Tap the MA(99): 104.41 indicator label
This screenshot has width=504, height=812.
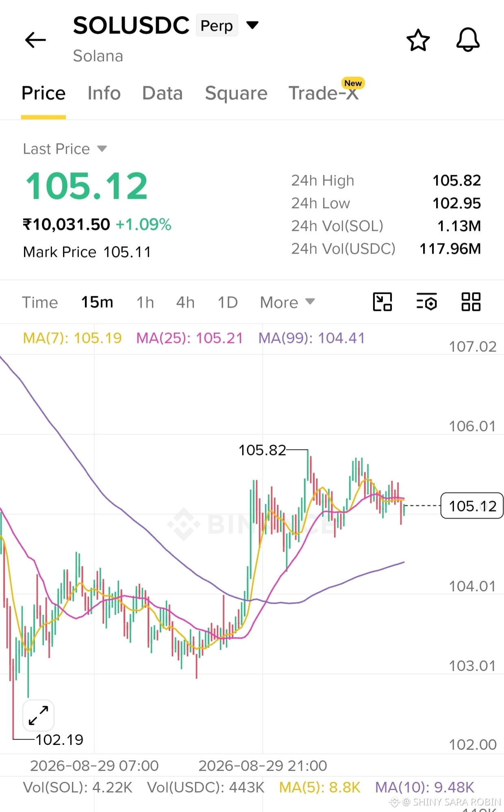312,338
